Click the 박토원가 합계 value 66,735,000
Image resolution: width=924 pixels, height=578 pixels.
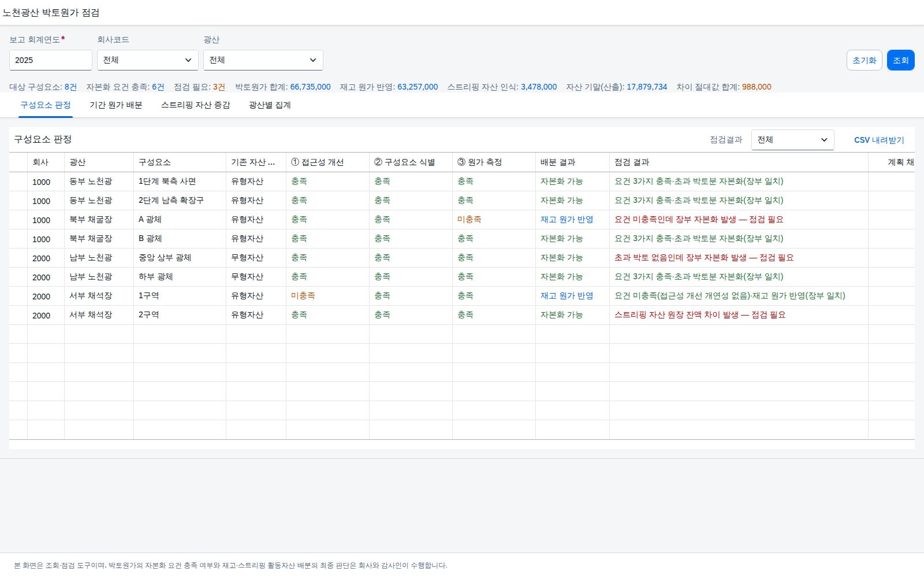pyautogui.click(x=311, y=87)
